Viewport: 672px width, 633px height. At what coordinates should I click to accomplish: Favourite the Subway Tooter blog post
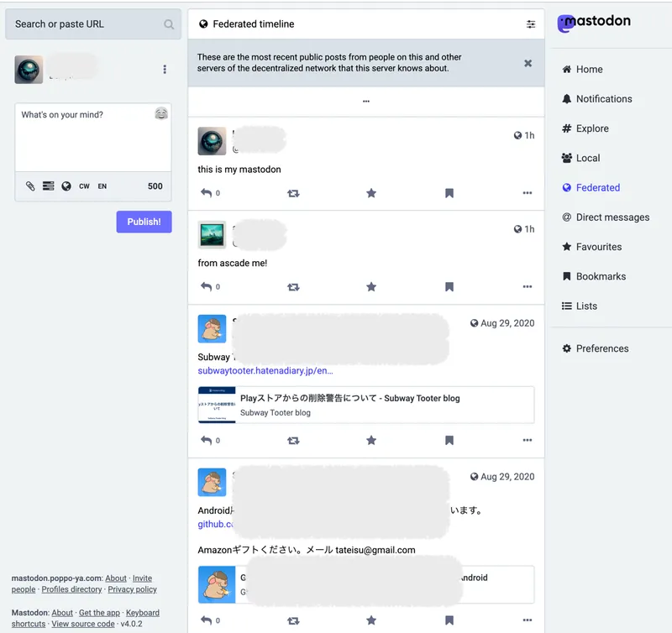pos(371,440)
